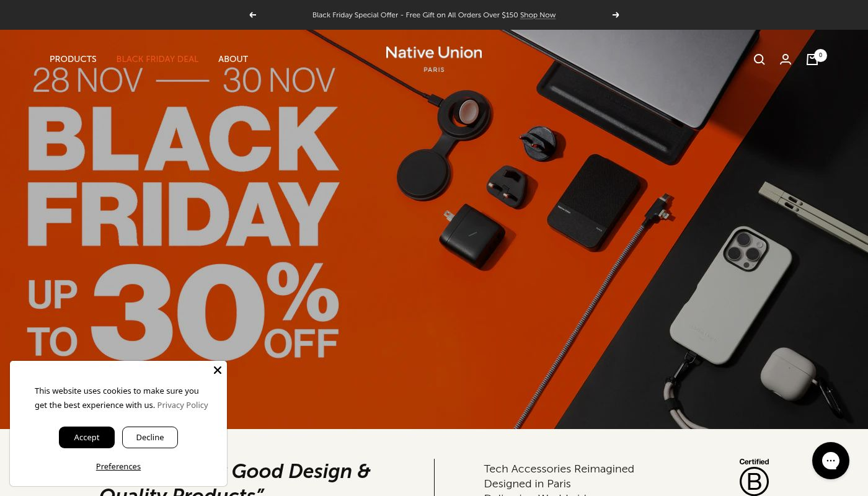This screenshot has width=868, height=496.
Task: Close the cookie banner with X
Action: (218, 370)
